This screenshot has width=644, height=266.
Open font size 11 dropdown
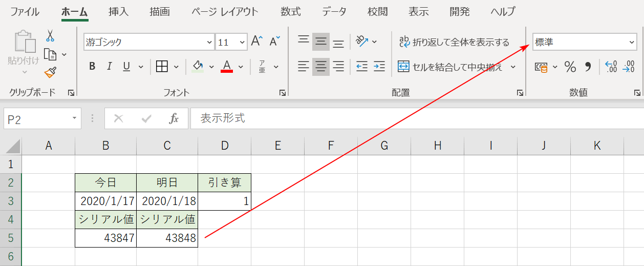tap(242, 42)
